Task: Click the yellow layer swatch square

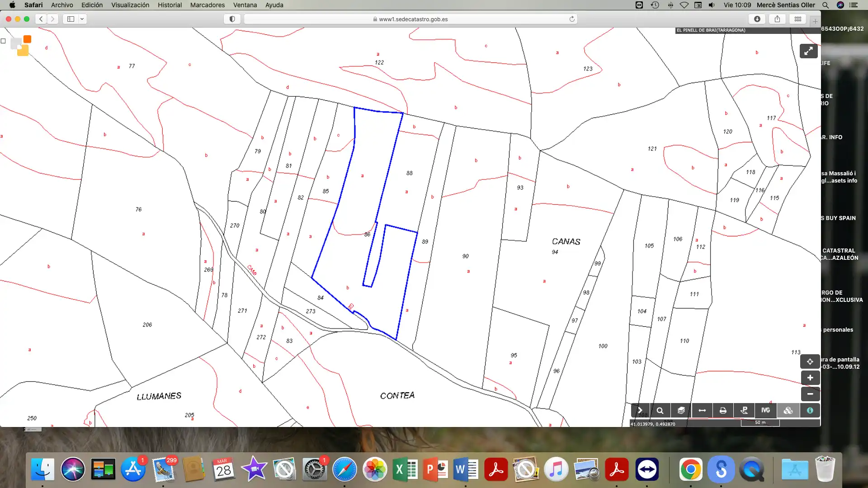Action: [x=23, y=51]
